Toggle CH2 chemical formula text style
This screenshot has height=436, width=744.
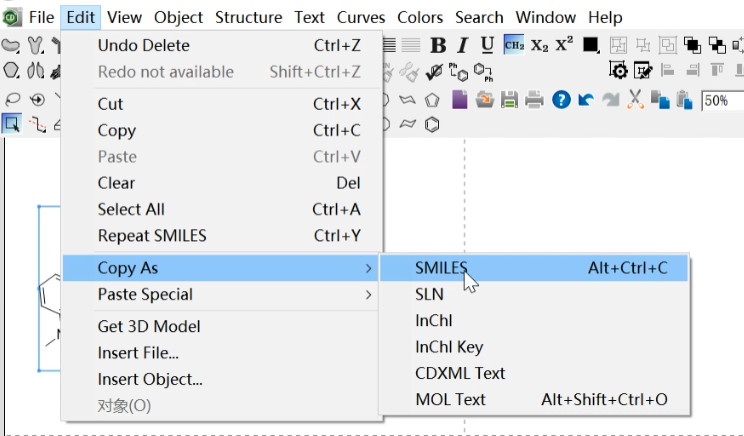[x=514, y=45]
